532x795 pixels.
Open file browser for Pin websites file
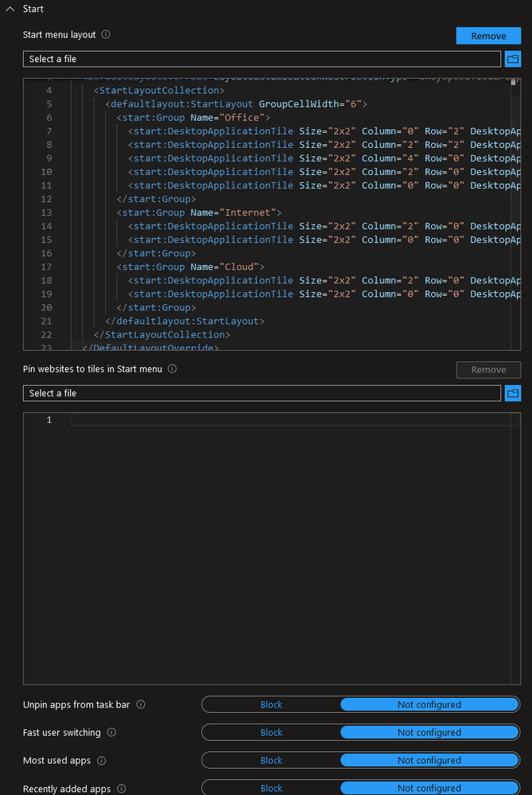513,393
